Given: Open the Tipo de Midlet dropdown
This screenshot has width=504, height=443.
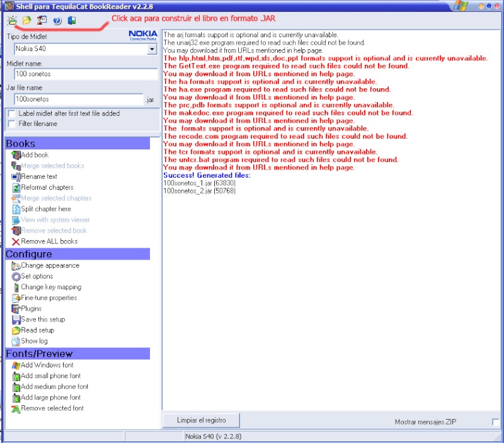Looking at the screenshot, I should [152, 49].
